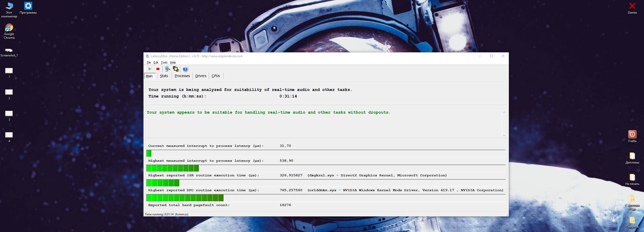Select the 'Учеба' desktop icon
This screenshot has width=644, height=232.
(632, 137)
